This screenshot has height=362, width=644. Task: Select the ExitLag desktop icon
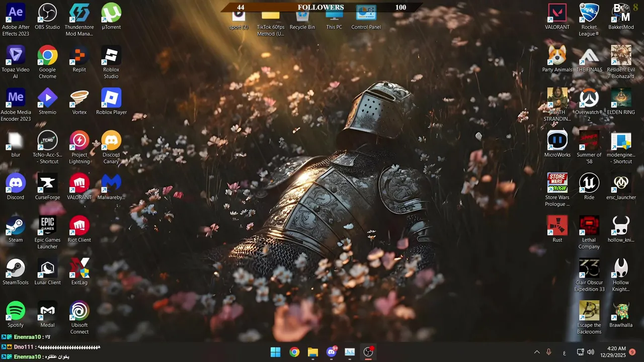click(79, 272)
